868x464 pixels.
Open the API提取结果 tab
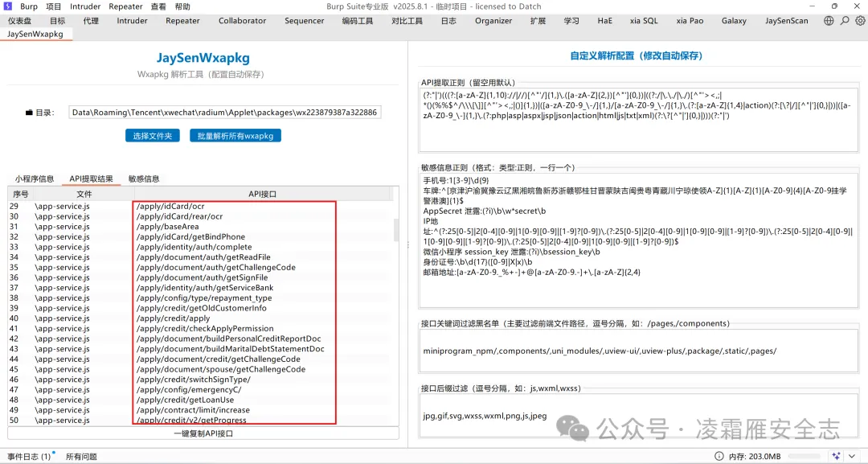point(92,179)
